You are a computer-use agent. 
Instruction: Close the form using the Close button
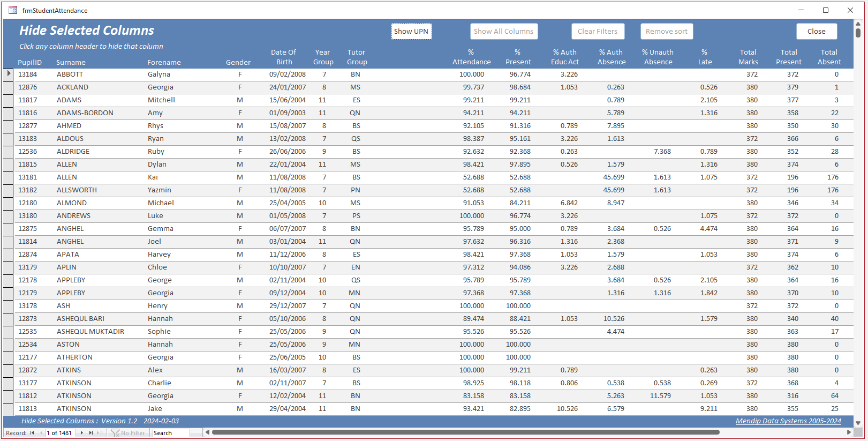(817, 32)
